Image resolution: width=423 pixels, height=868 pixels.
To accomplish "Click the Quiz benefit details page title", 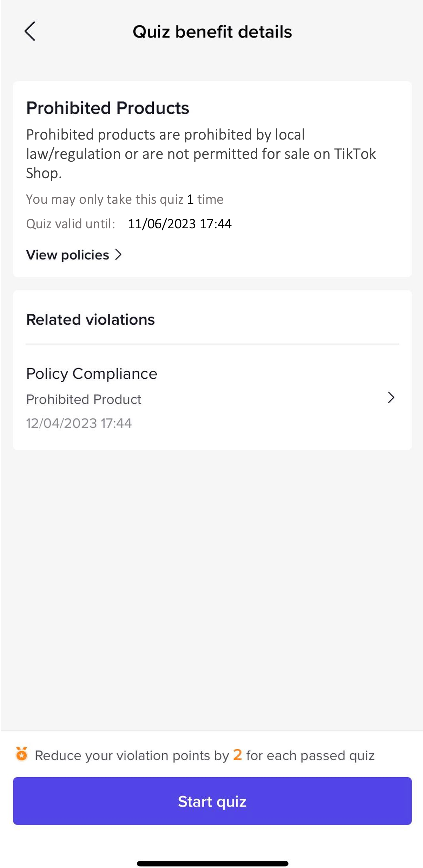I will [212, 32].
